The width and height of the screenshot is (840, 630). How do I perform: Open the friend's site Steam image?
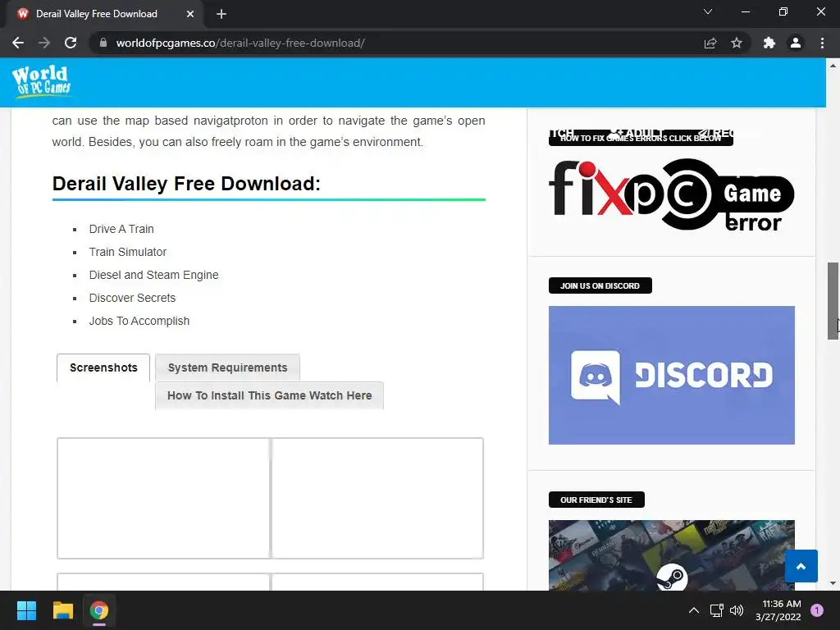[671, 555]
